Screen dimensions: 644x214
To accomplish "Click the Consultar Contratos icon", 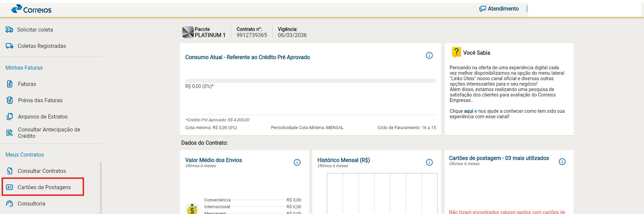I will 10,171.
